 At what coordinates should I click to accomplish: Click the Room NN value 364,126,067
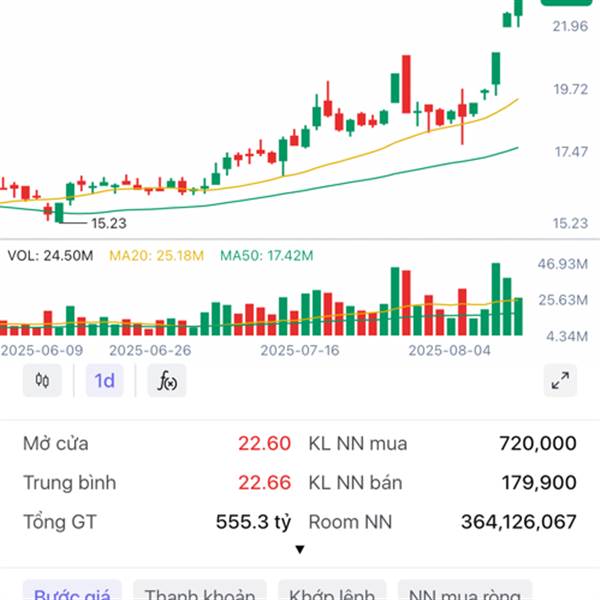518,522
